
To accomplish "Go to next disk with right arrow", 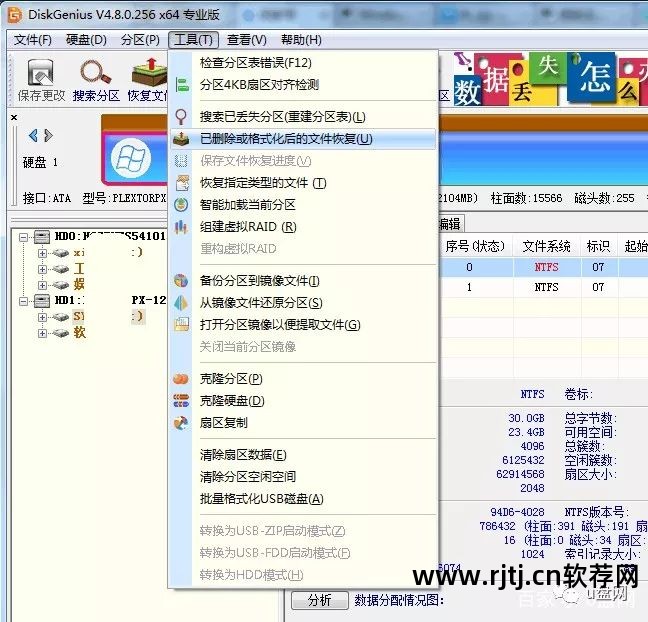I will 46,136.
